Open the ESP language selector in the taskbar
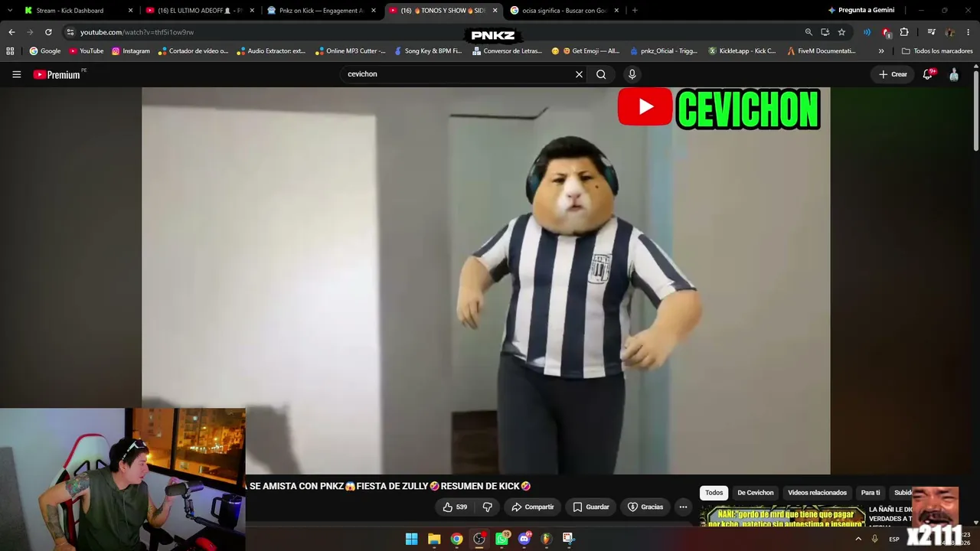 tap(894, 539)
